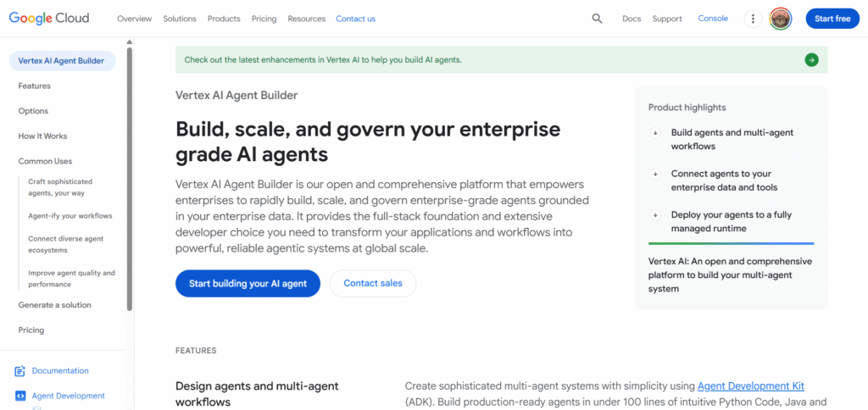
Task: Open the three-dot more options menu
Action: click(752, 19)
